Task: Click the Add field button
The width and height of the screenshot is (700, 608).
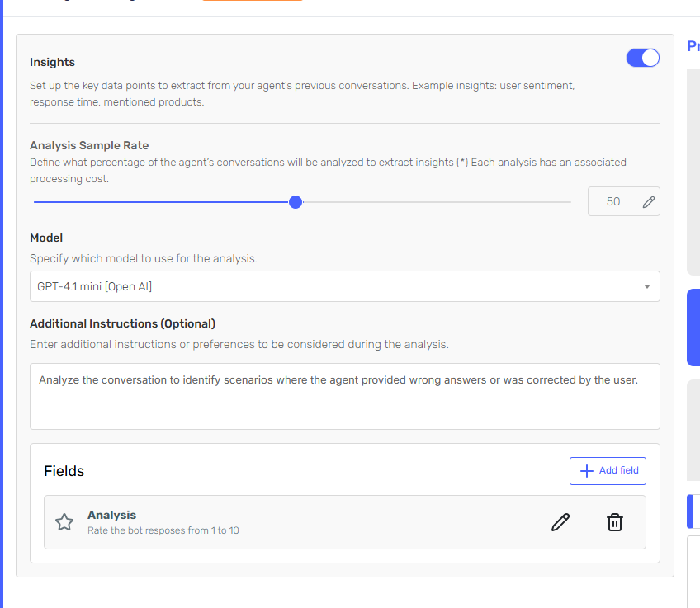Action: click(608, 470)
